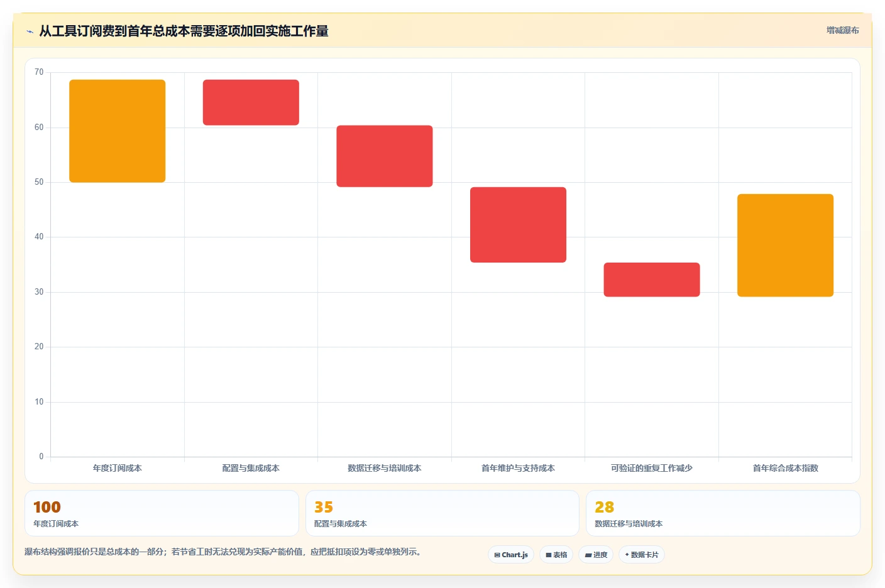Click the y-axis value 0

point(41,457)
